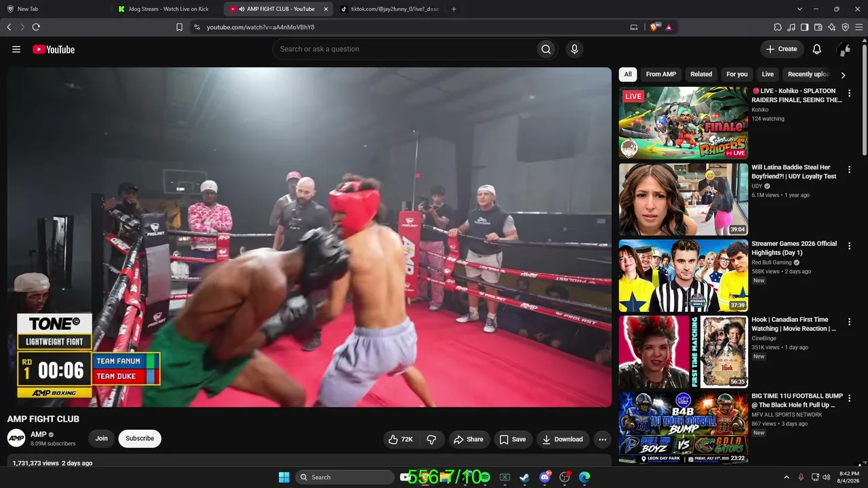This screenshot has width=868, height=488.
Task: Save the video to a playlist
Action: [513, 439]
